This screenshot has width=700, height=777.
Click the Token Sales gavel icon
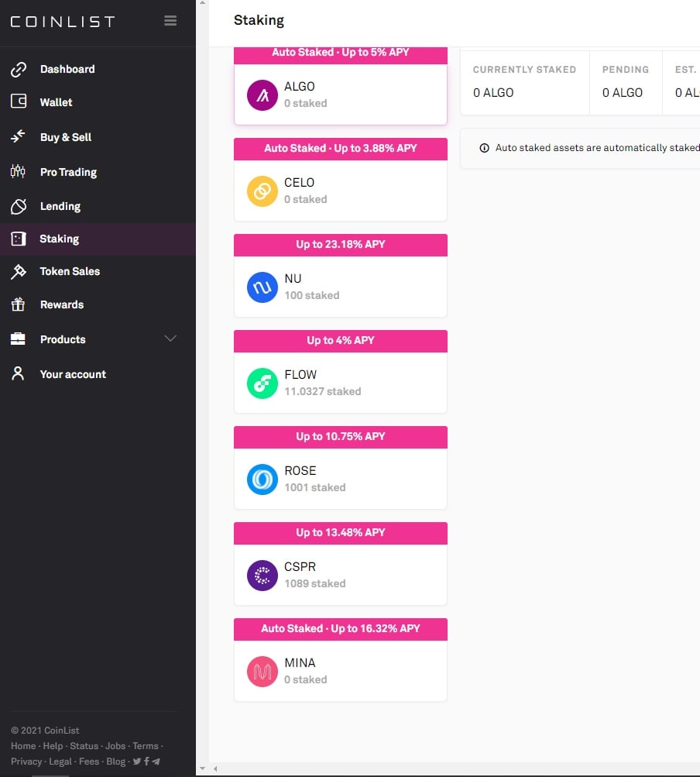click(19, 272)
